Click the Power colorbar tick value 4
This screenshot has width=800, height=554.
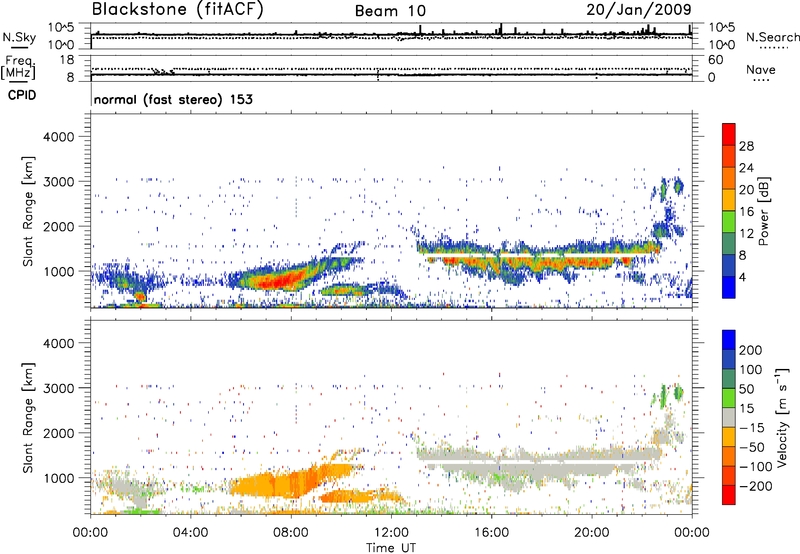(x=742, y=277)
